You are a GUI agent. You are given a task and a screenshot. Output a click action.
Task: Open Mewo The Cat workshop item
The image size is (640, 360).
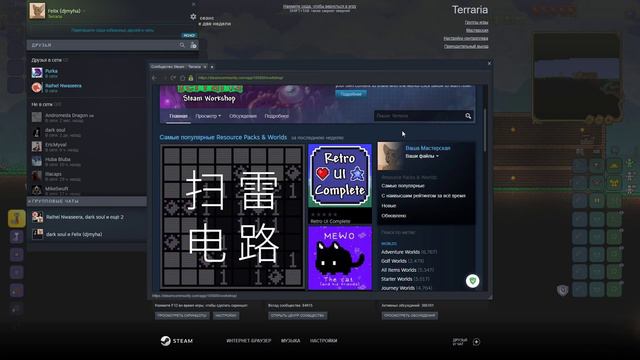click(340, 258)
